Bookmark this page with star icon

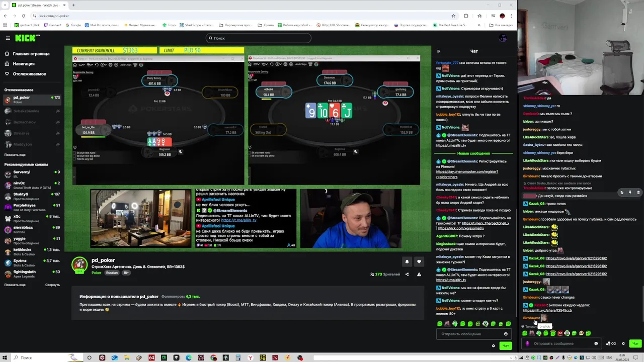pyautogui.click(x=453, y=16)
